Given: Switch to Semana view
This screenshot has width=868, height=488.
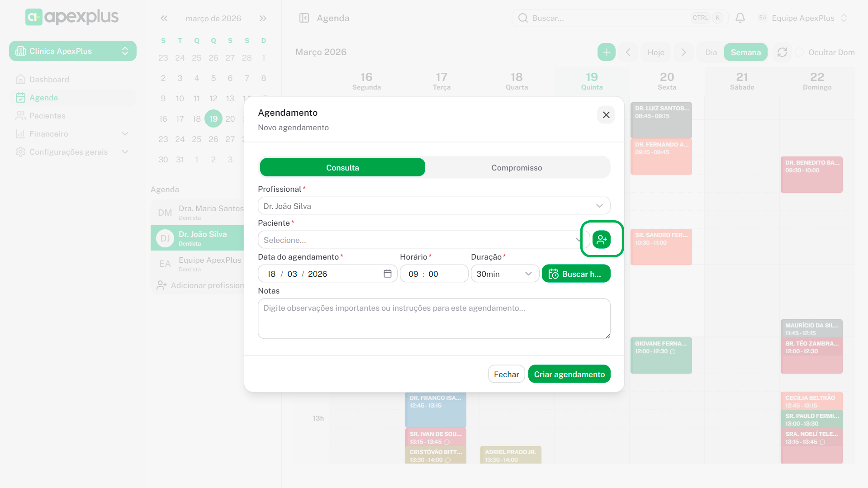Looking at the screenshot, I should (x=745, y=52).
